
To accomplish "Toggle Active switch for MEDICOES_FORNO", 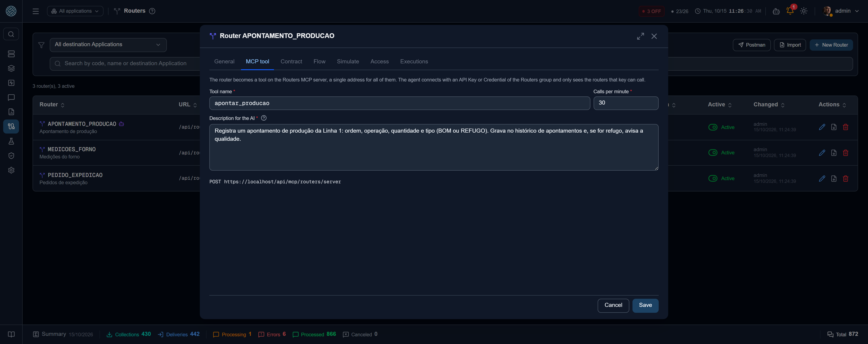I will (713, 153).
